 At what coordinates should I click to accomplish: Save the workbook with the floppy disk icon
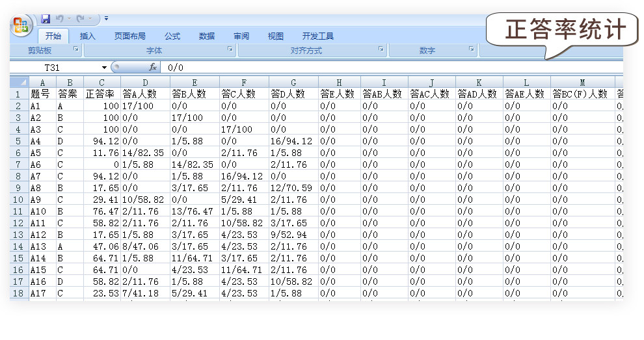point(46,18)
